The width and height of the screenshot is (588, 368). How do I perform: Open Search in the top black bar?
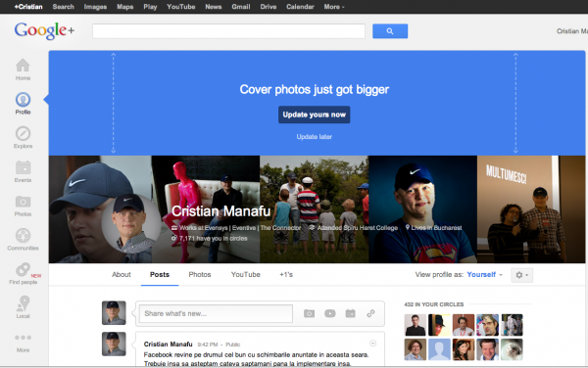pos(64,7)
